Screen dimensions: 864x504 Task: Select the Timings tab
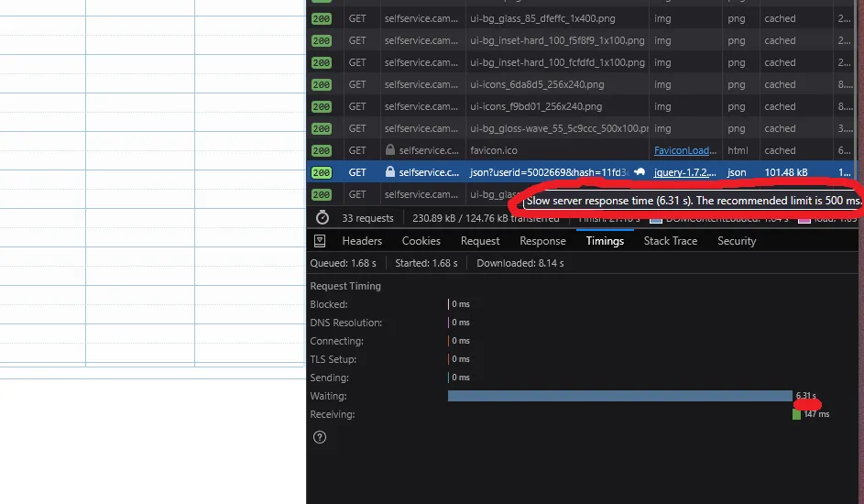(605, 241)
